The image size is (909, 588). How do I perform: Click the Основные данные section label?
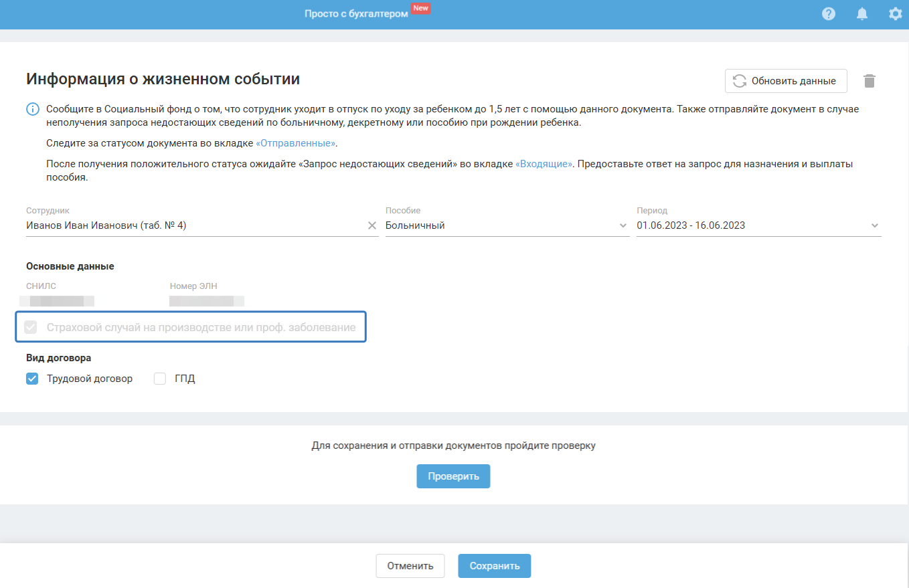pos(70,266)
